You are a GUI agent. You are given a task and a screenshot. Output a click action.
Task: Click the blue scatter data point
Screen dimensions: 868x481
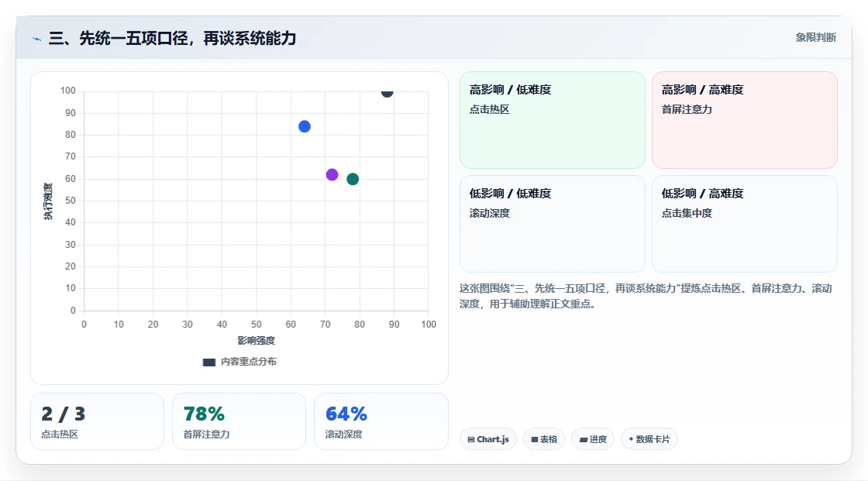[305, 127]
